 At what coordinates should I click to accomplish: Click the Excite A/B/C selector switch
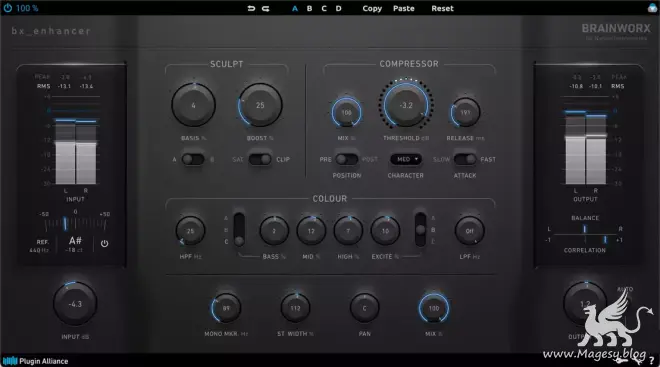pyautogui.click(x=420, y=229)
